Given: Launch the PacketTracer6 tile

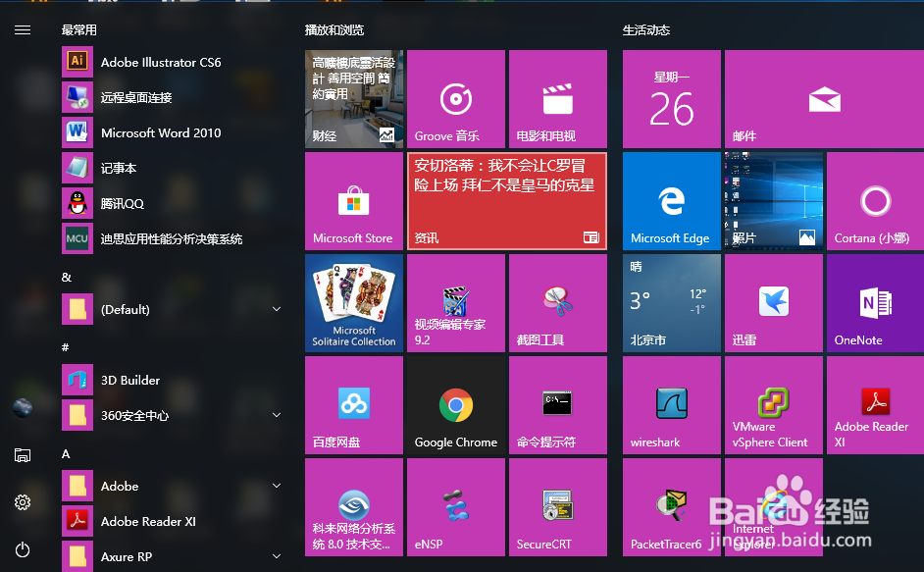Looking at the screenshot, I should [x=672, y=507].
